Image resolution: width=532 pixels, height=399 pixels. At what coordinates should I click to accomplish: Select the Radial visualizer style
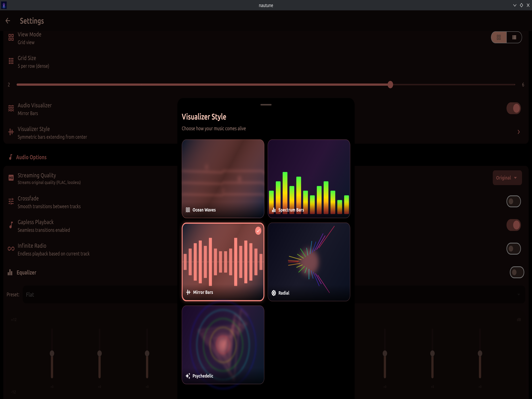click(x=309, y=262)
